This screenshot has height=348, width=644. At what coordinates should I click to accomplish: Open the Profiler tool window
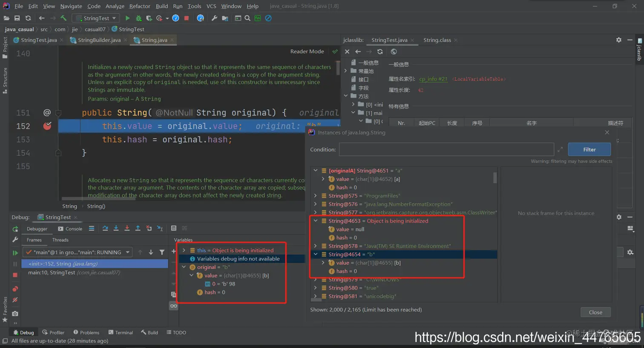53,332
